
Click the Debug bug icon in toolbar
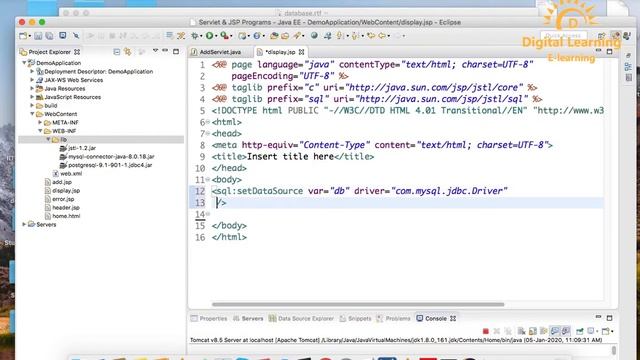[x=195, y=36]
